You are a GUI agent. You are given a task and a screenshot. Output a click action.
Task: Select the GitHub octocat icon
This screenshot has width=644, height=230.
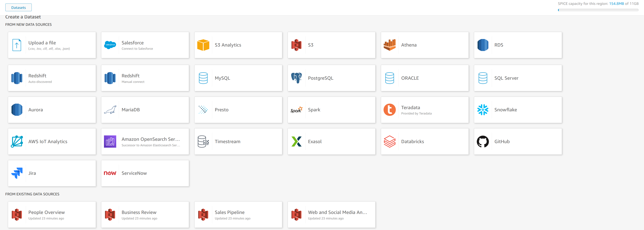click(483, 141)
